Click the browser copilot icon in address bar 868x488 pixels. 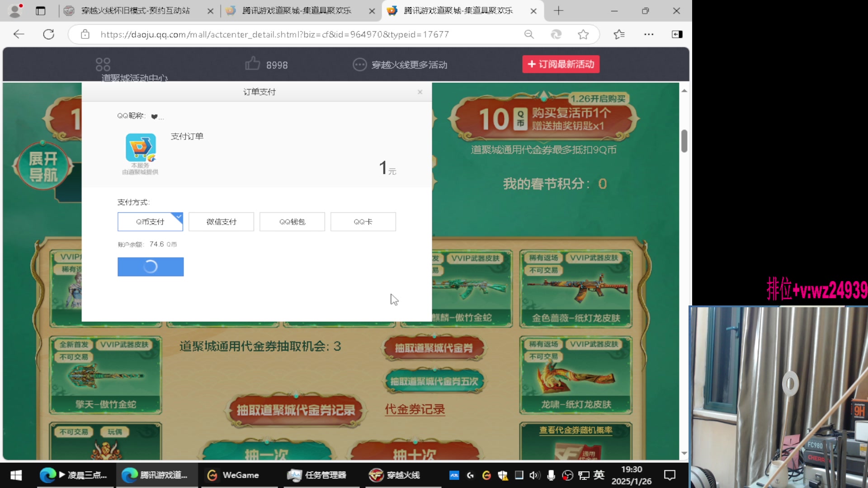point(556,34)
